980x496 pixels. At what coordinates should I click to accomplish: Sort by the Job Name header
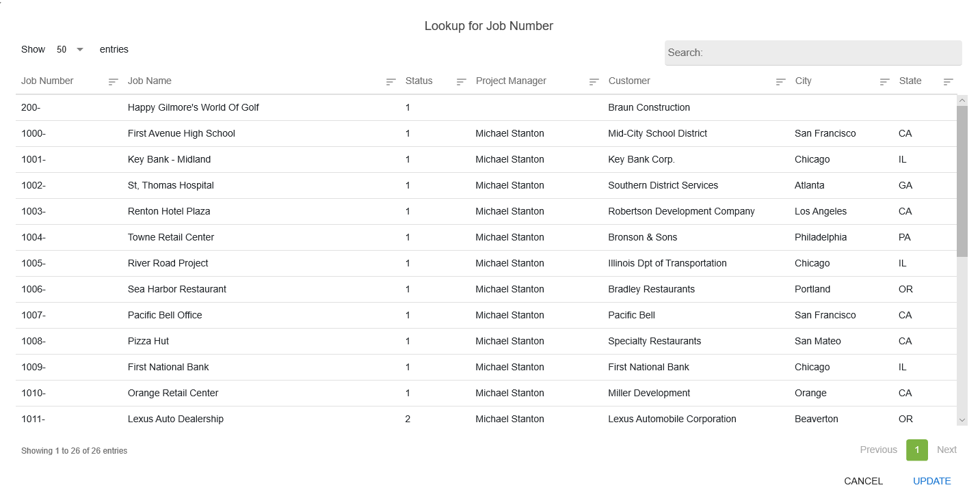coord(150,81)
